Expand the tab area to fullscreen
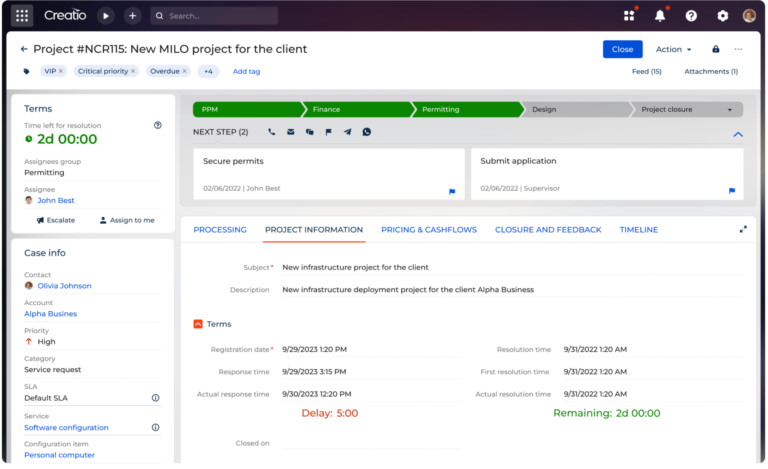This screenshot has width=768, height=469. tap(743, 229)
